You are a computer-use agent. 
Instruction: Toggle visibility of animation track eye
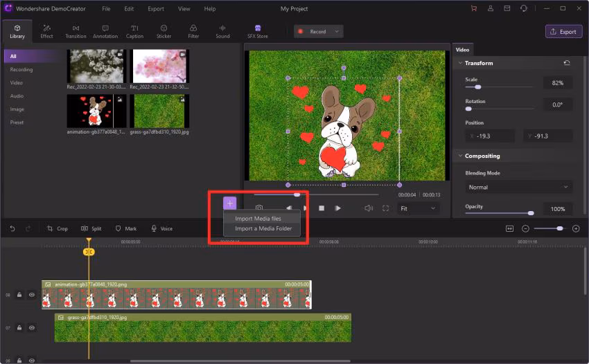32,295
